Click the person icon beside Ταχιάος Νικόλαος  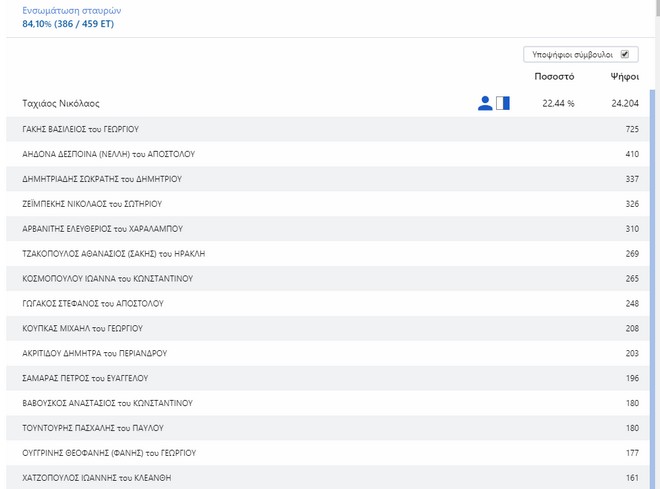pyautogui.click(x=485, y=103)
